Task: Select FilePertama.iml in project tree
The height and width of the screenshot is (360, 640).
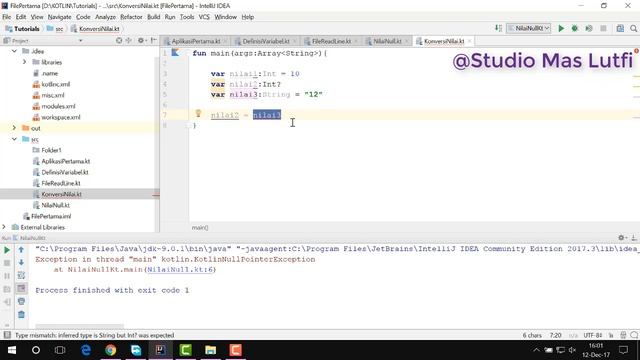Action: (51, 216)
